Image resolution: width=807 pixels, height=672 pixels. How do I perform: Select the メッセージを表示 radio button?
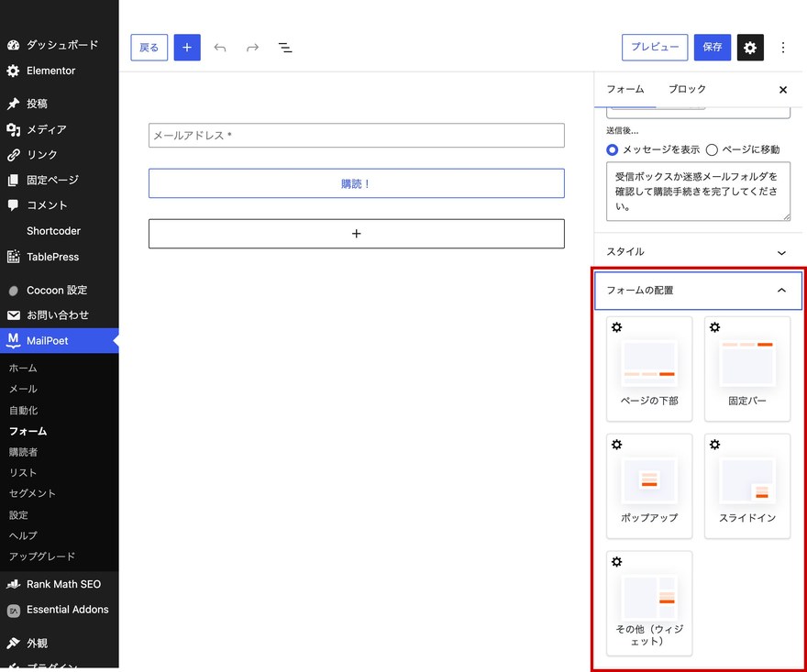click(x=612, y=149)
